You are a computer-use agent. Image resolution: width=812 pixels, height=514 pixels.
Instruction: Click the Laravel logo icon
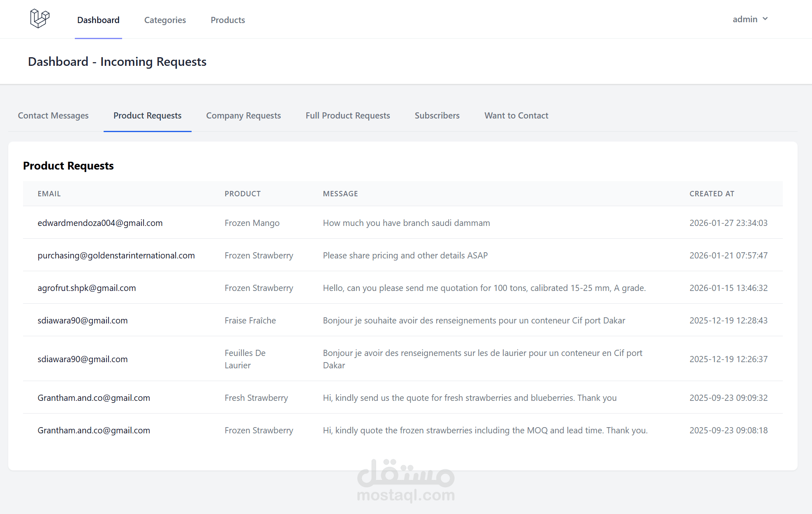tap(39, 19)
